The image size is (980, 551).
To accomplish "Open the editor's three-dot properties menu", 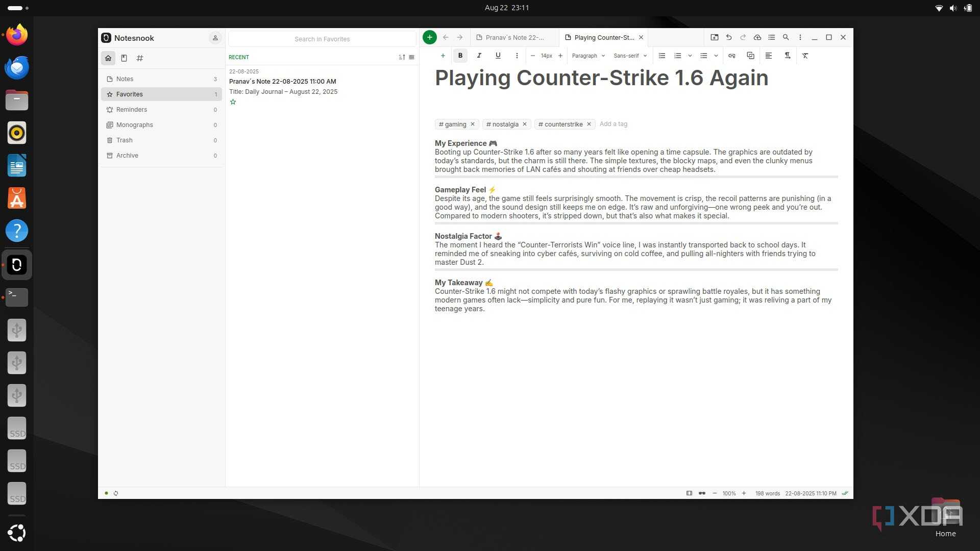I will (800, 37).
